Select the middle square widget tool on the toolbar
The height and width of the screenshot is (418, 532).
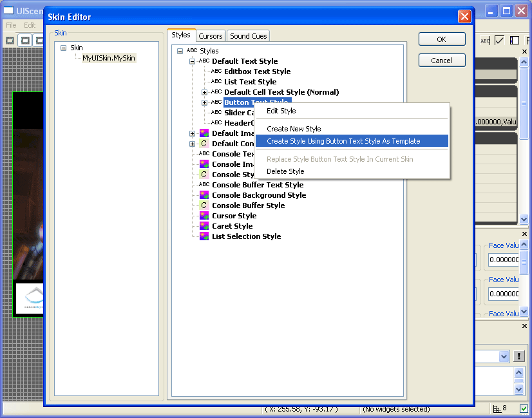(x=24, y=40)
